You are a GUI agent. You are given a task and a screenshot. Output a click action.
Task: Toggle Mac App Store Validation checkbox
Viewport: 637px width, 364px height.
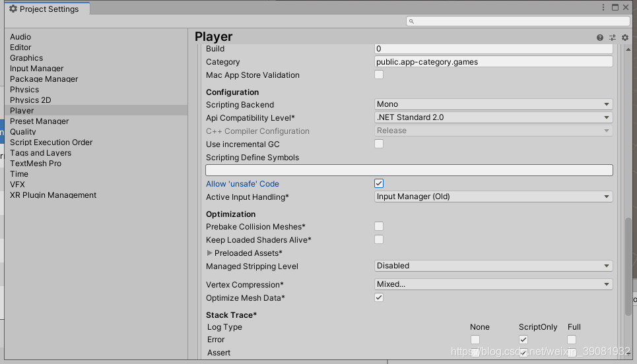(x=379, y=75)
